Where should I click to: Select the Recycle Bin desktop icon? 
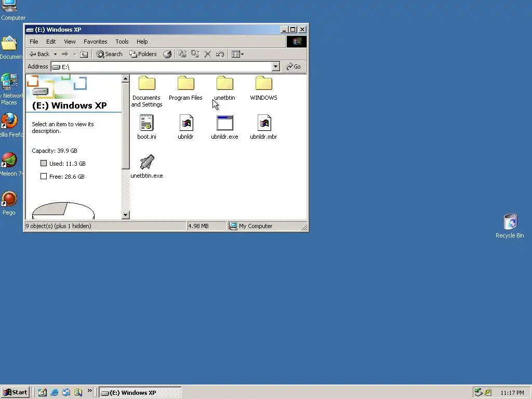point(510,226)
